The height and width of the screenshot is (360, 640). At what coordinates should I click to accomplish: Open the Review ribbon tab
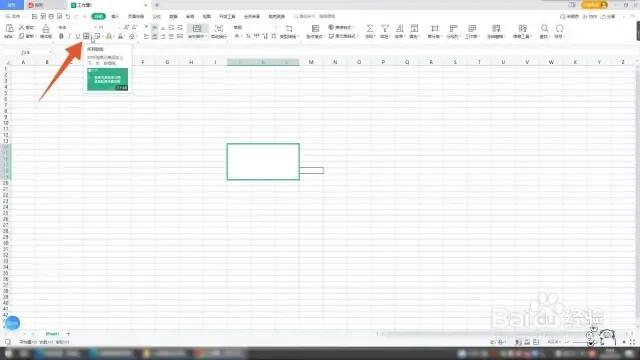(x=190, y=16)
